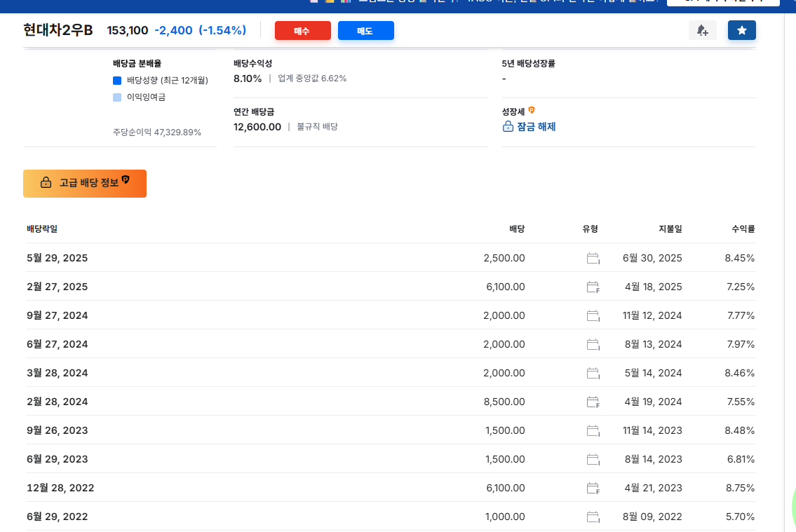
Task: Click the 현대차2우B stock title
Action: point(58,30)
